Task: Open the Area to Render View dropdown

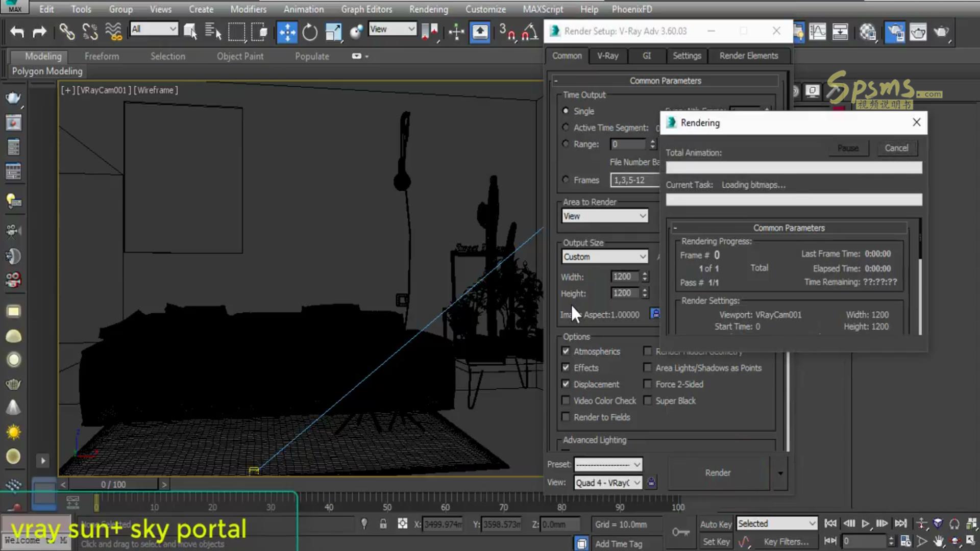Action: [x=605, y=216]
